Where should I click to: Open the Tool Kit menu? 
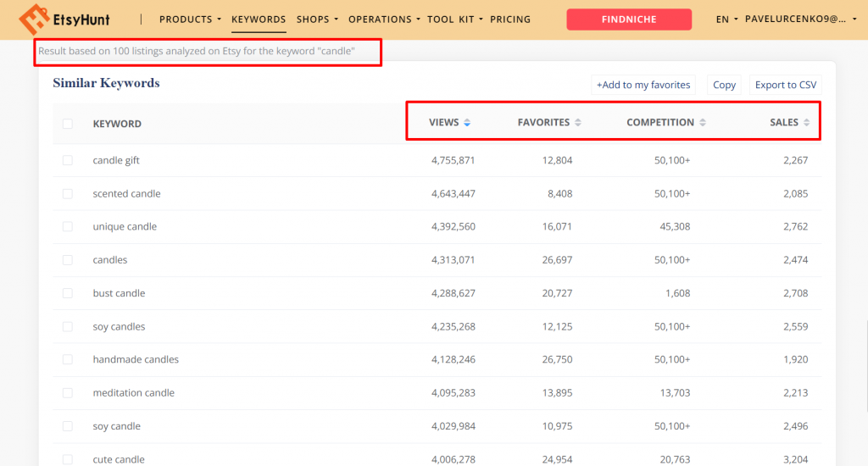coord(455,19)
